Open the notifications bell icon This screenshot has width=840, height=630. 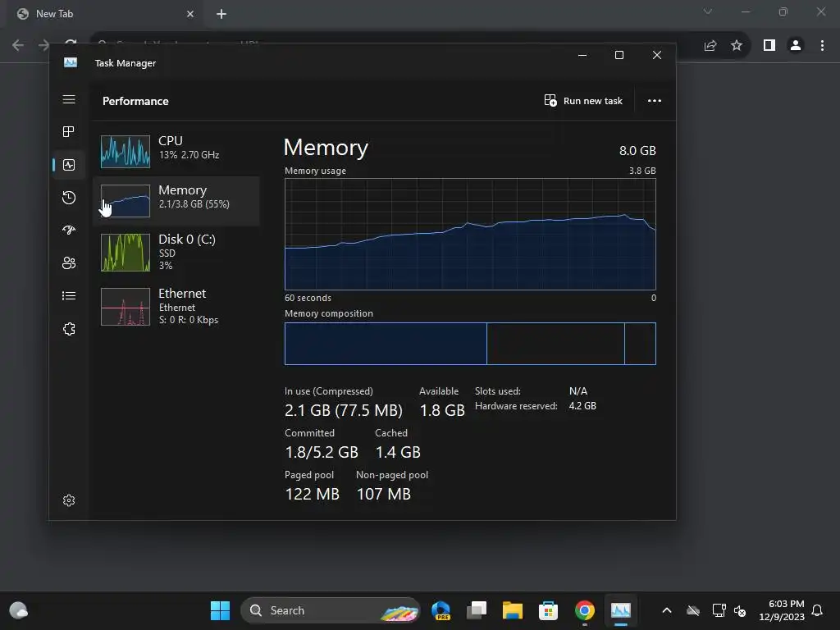[818, 610]
